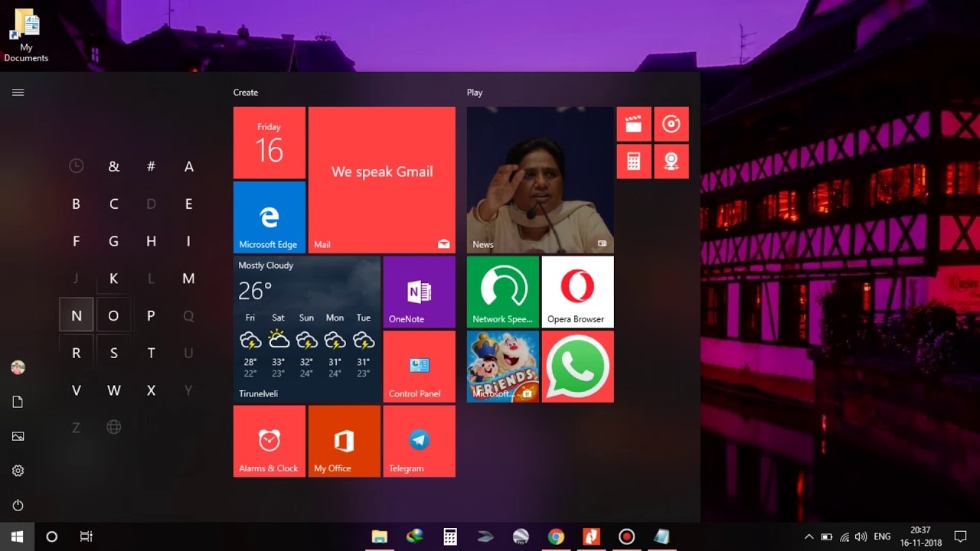Image resolution: width=980 pixels, height=551 pixels.
Task: Open the Movies & TV clapperboard tile
Action: (634, 124)
